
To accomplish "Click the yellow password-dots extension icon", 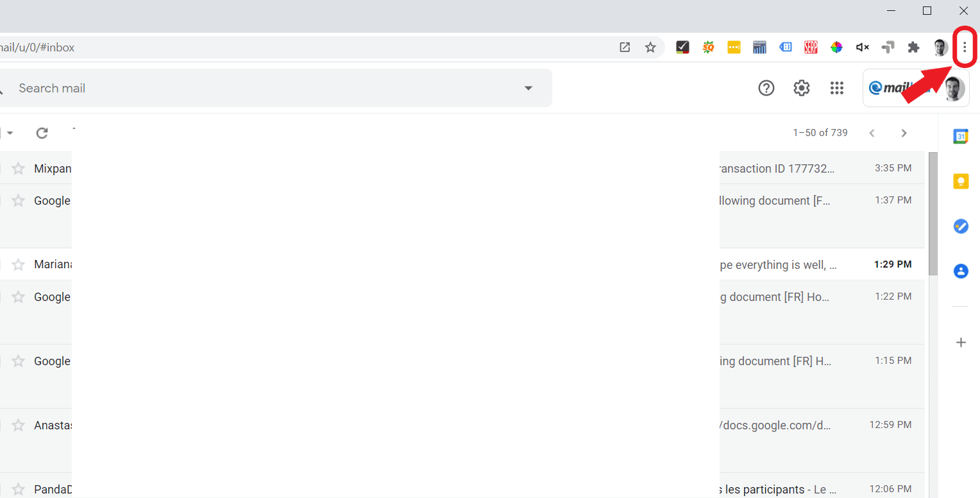I will point(734,47).
